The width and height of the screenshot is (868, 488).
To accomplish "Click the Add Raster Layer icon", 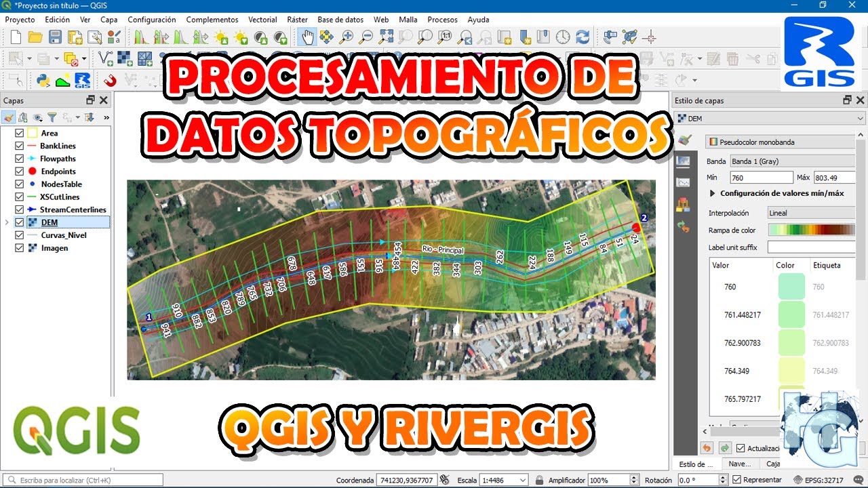I will [125, 59].
